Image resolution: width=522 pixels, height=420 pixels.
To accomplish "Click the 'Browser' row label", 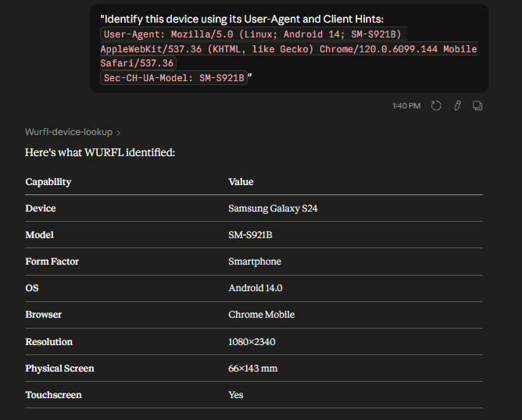I will point(43,315).
